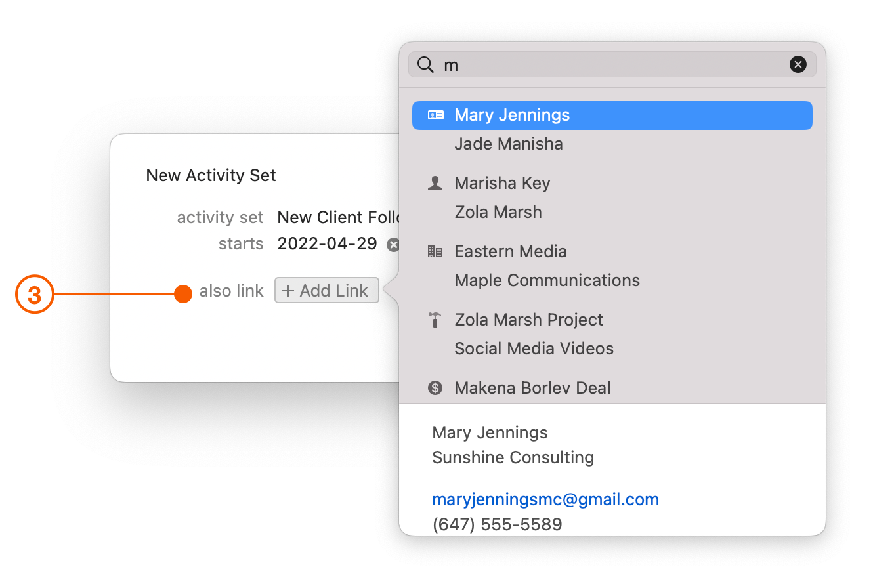Click the Add Link button
This screenshot has width=873, height=588.
[326, 290]
